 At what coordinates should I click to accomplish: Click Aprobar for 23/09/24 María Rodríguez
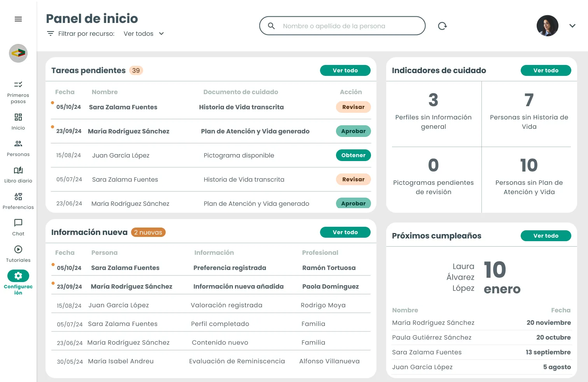(x=353, y=131)
